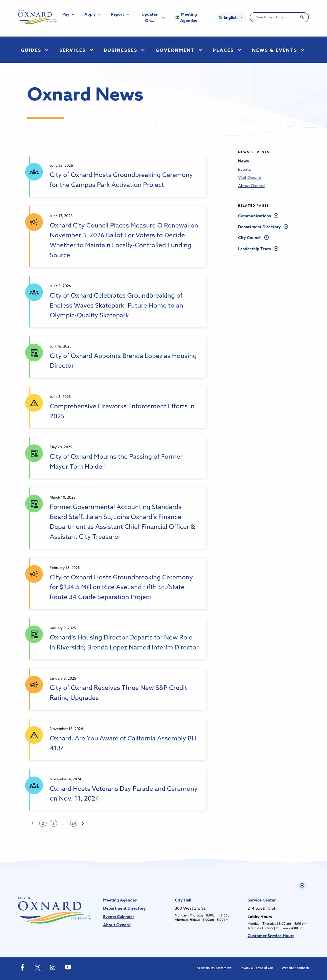
Task: Open the Facebook page icon
Action: (22, 968)
